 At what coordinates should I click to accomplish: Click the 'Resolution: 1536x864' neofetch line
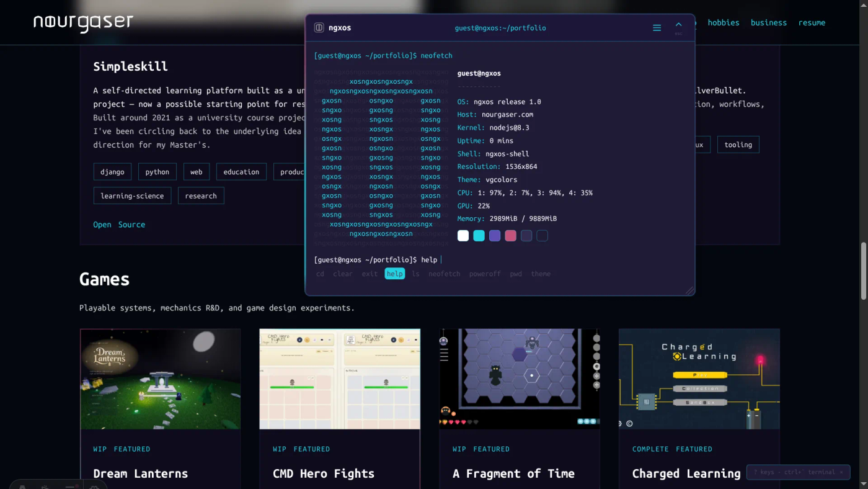497,166
